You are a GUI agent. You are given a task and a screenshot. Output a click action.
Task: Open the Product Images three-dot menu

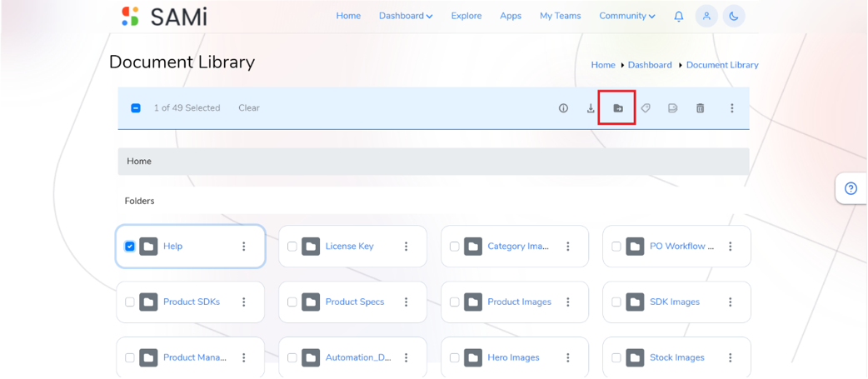(x=568, y=302)
